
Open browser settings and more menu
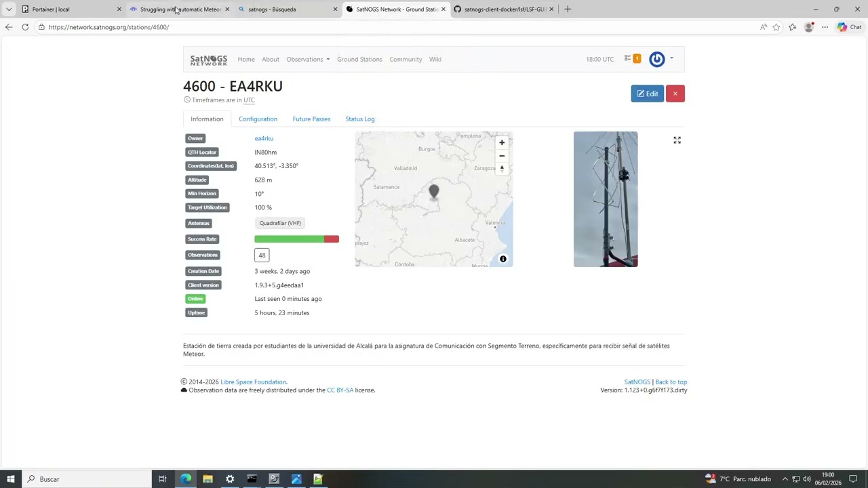pyautogui.click(x=825, y=27)
